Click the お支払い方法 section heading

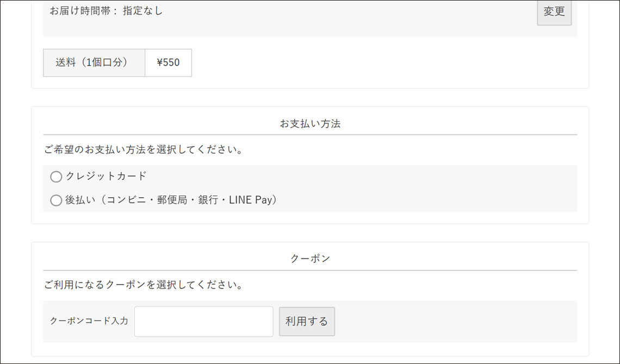[x=310, y=123]
